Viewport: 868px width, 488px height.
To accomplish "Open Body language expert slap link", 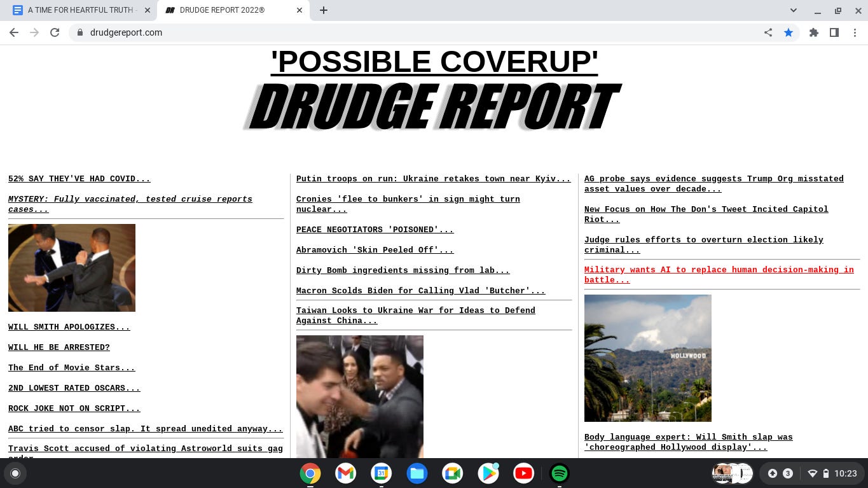I will [x=689, y=442].
